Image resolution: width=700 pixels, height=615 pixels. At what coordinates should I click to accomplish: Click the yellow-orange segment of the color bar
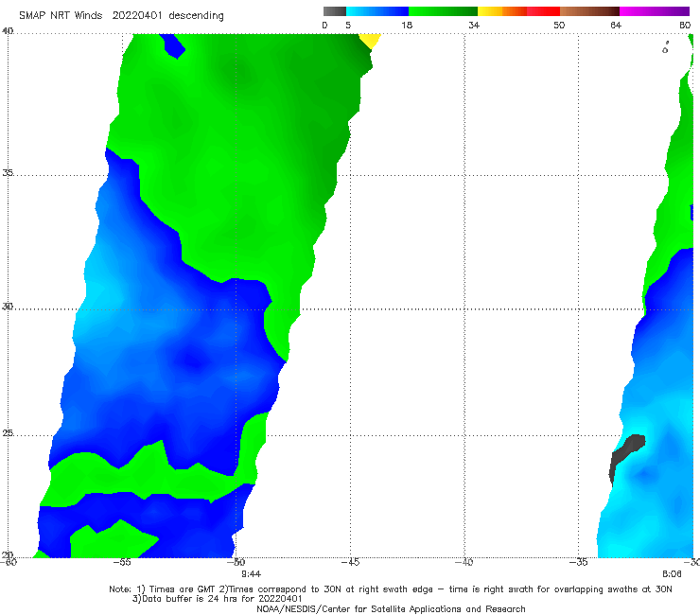pyautogui.click(x=502, y=11)
